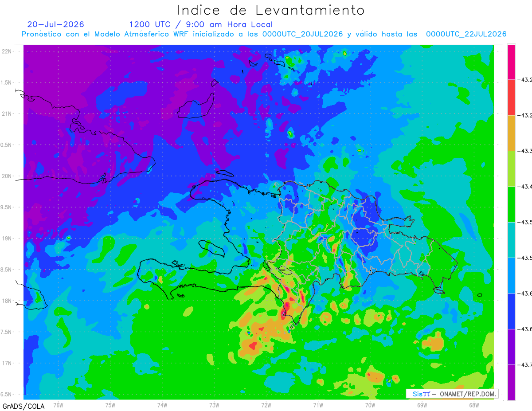Pick the violet swatch in the color bar

coord(511,347)
